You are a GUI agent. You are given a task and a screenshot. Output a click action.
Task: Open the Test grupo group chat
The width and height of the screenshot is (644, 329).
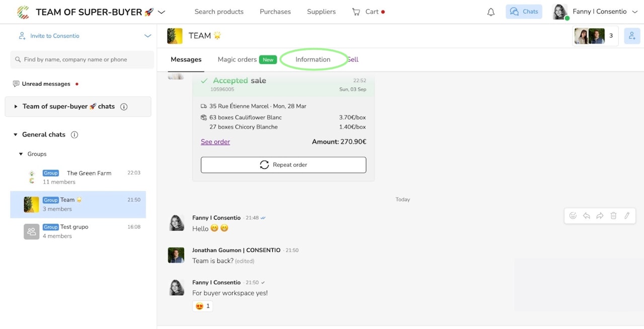pyautogui.click(x=78, y=231)
